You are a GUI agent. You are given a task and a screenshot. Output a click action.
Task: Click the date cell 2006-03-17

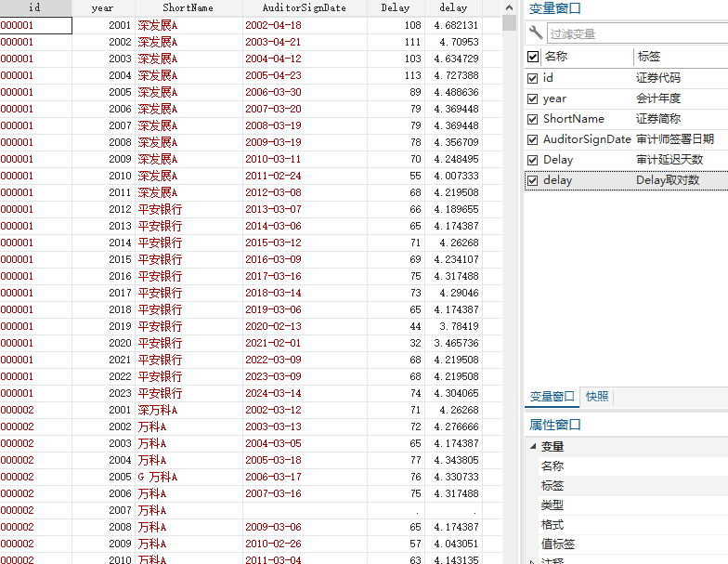[305, 478]
